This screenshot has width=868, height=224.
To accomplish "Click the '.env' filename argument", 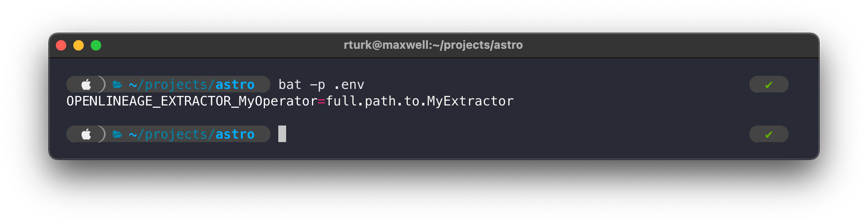I will (349, 85).
